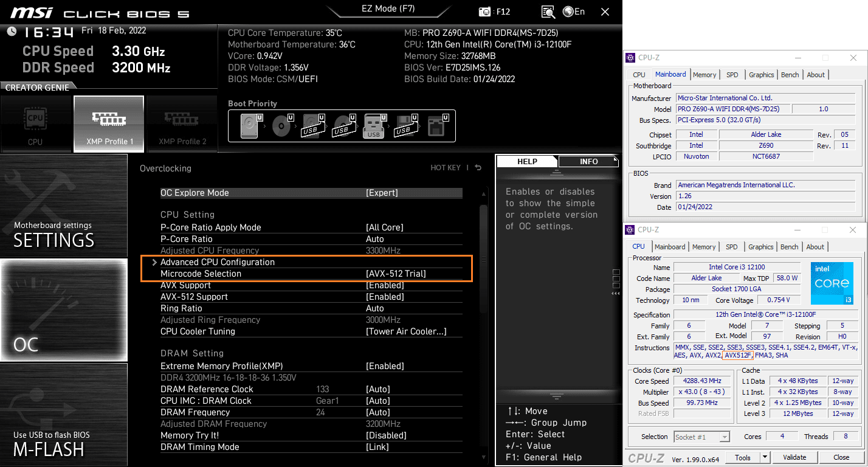Select the USB hard disk boot device icon

pyautogui.click(x=312, y=126)
